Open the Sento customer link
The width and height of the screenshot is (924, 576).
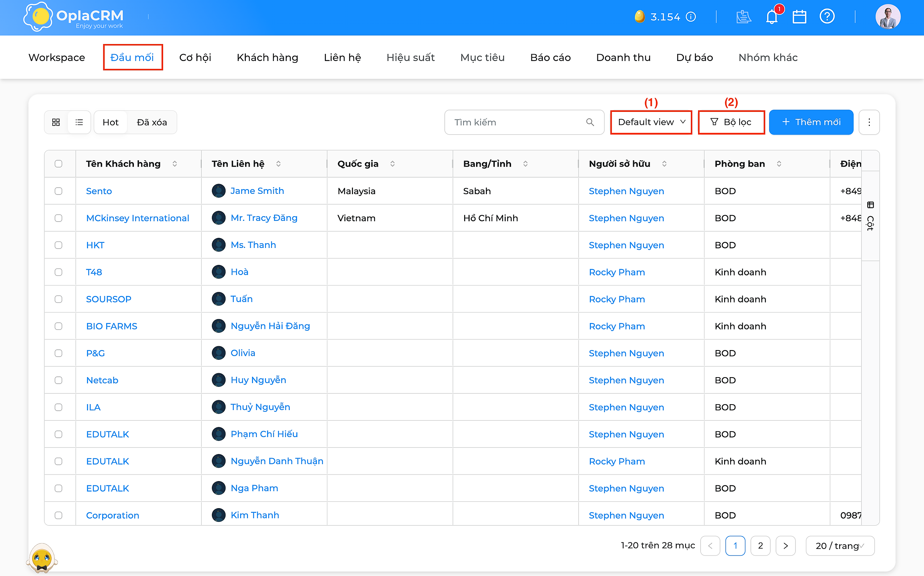[x=99, y=191]
